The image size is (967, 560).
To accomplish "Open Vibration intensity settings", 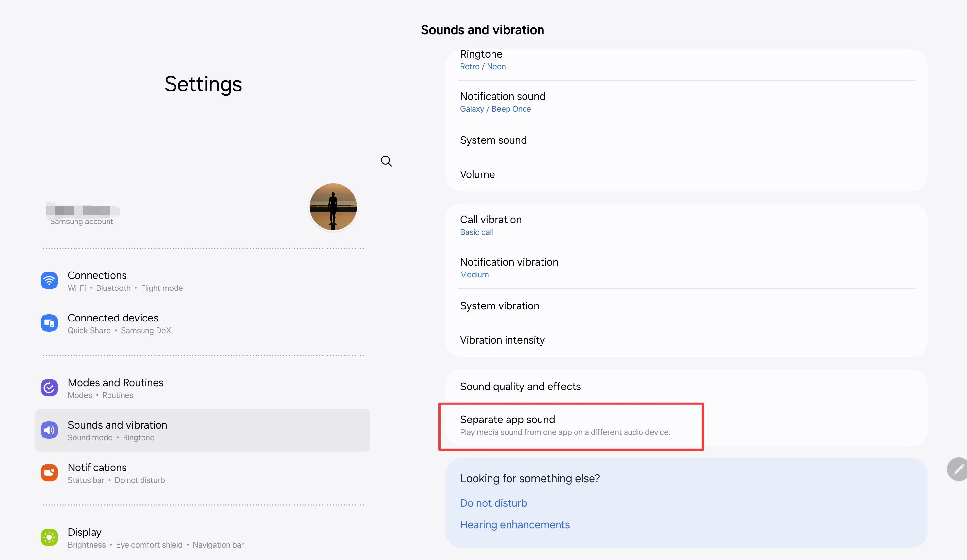I will [502, 340].
